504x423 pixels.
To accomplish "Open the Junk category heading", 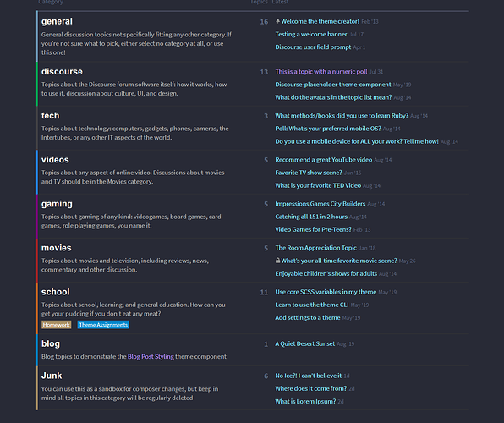I will point(52,376).
